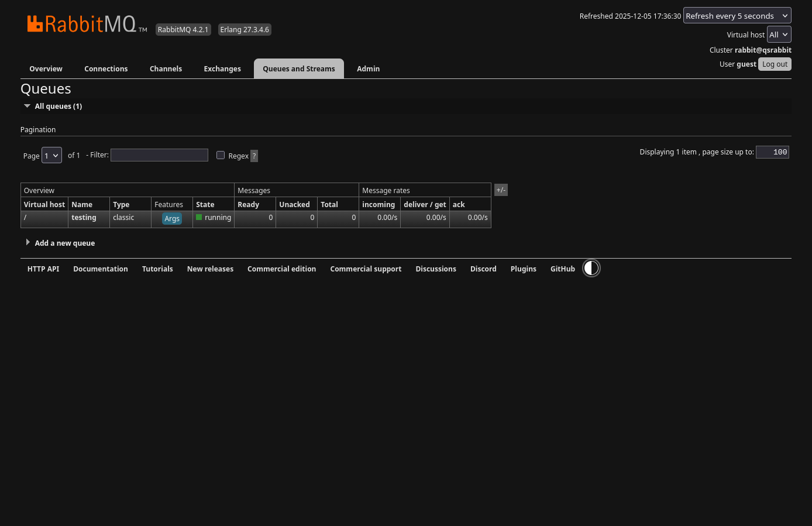
Task: Open the Page number dropdown
Action: click(x=51, y=156)
